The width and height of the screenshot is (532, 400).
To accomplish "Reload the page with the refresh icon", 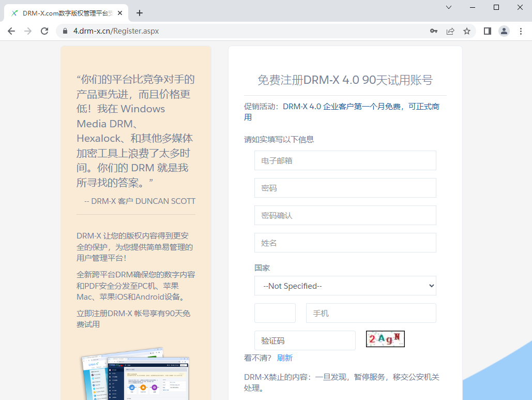I will tap(45, 31).
